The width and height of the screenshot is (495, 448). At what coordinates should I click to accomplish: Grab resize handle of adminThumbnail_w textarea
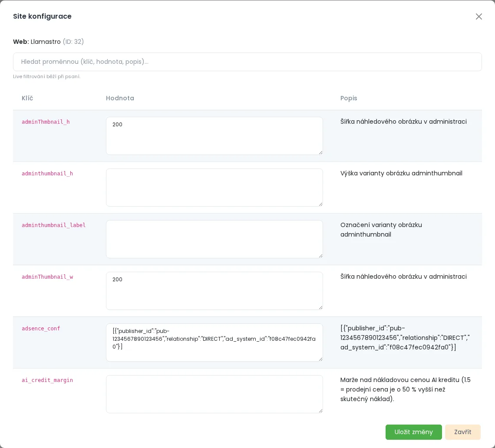point(320,307)
